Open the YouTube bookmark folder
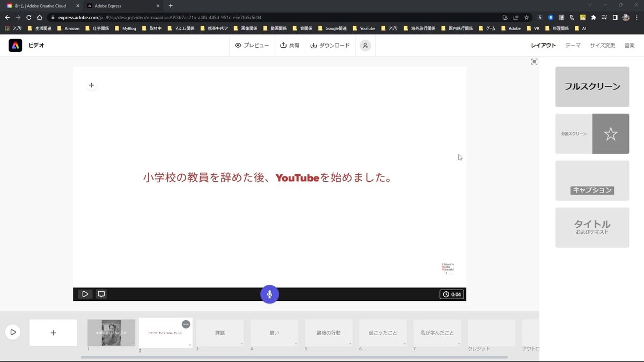This screenshot has height=362, width=644. (363, 28)
